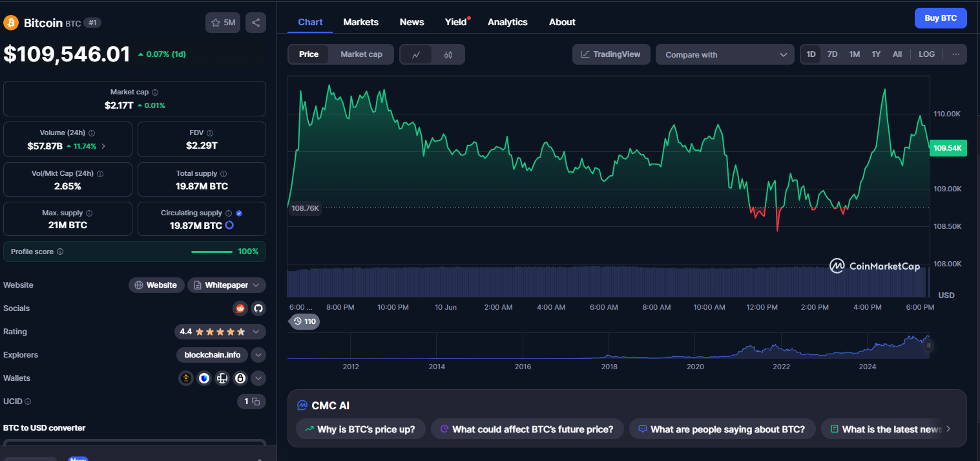Image resolution: width=980 pixels, height=461 pixels.
Task: Open the Analytics tab
Action: [508, 22]
